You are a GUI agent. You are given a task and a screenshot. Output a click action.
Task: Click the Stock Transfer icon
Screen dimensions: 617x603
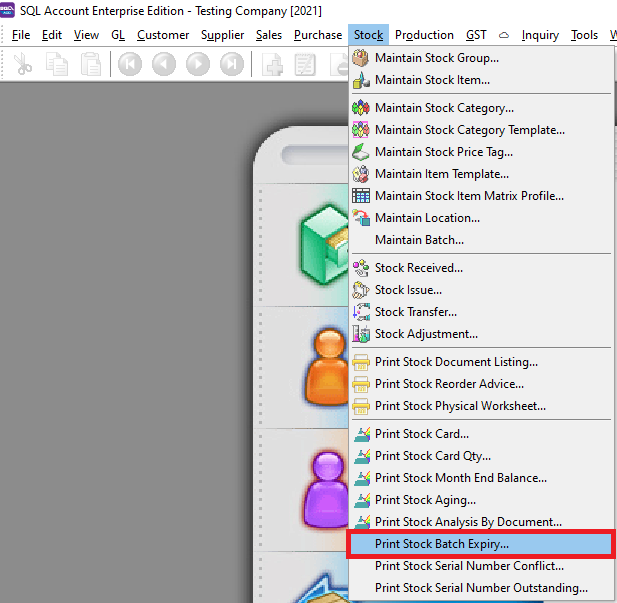click(361, 312)
